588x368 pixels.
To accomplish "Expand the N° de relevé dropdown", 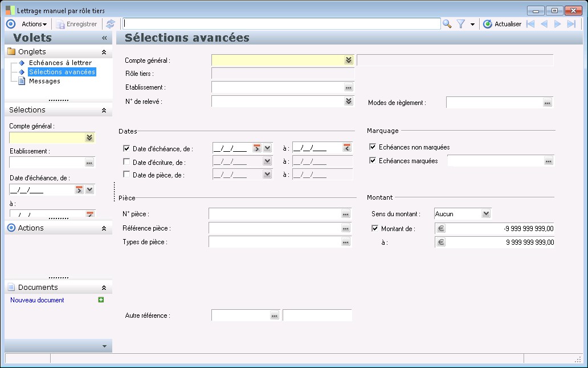I will (x=348, y=102).
